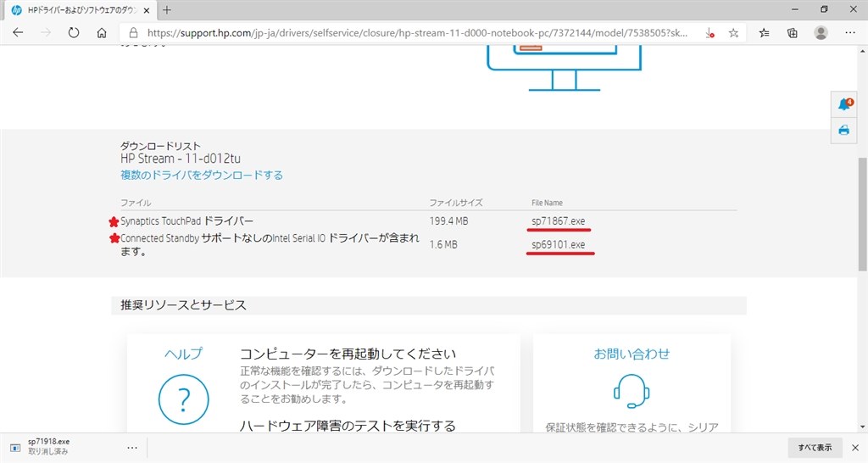Image resolution: width=868 pixels, height=463 pixels.
Task: Go forward to the next page
Action: point(46,33)
